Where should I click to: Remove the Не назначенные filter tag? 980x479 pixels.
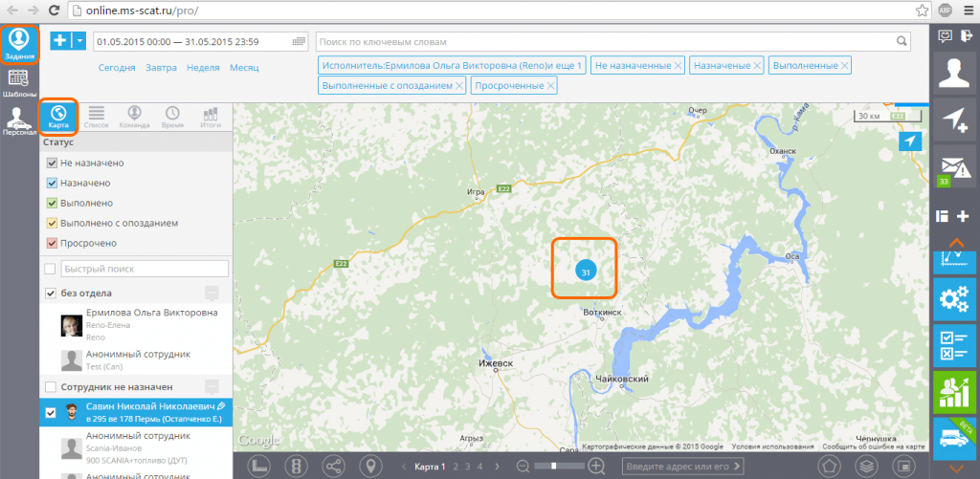[x=678, y=66]
